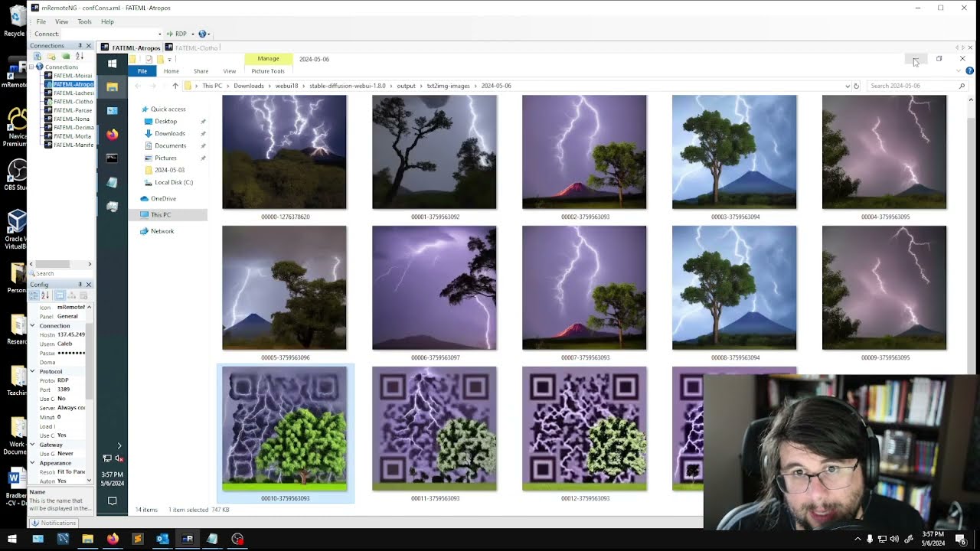Open the OBS Studio desktop shortcut
This screenshot has height=551, width=980.
(x=15, y=174)
